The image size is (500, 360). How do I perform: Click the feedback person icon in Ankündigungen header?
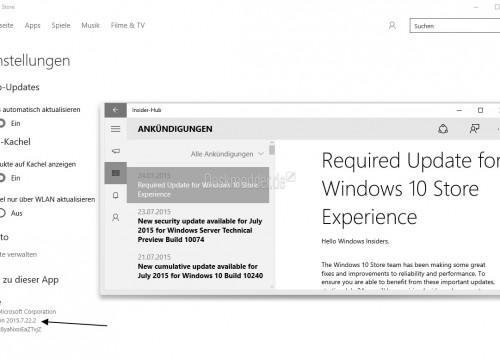coord(474,129)
